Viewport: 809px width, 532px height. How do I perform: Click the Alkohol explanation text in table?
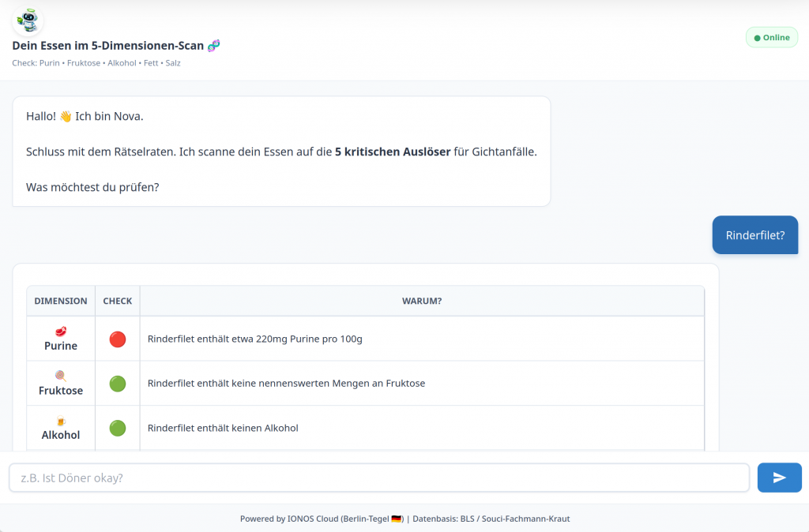[223, 428]
